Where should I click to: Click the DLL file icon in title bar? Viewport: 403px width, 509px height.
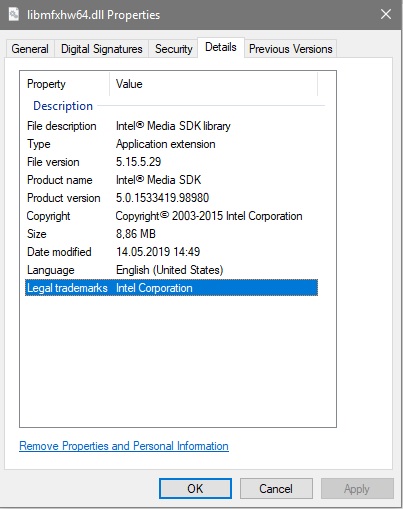click(14, 14)
